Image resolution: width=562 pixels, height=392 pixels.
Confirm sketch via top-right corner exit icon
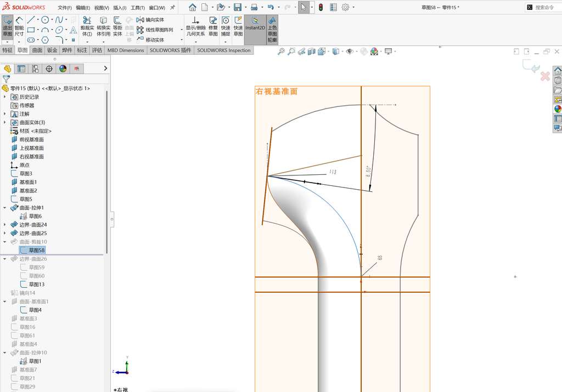531,66
